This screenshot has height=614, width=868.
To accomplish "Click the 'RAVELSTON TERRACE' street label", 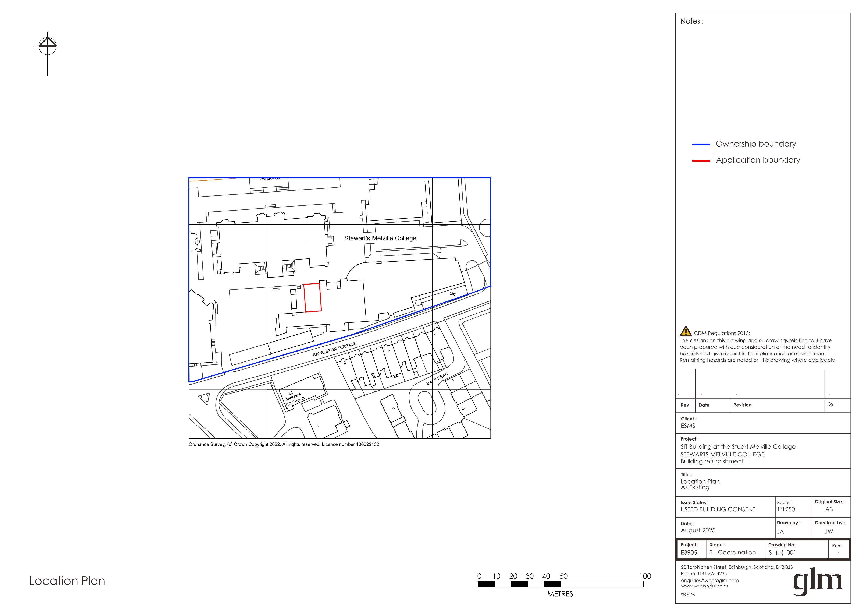I will click(335, 350).
